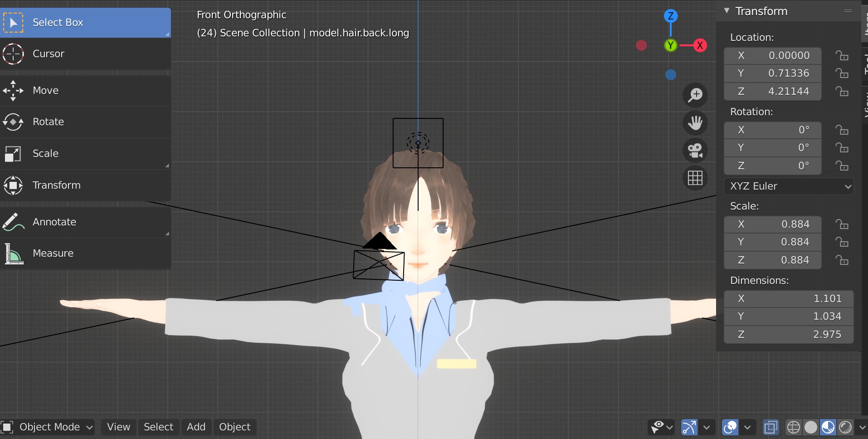868x439 pixels.
Task: Click the camera view icon
Action: pos(696,151)
